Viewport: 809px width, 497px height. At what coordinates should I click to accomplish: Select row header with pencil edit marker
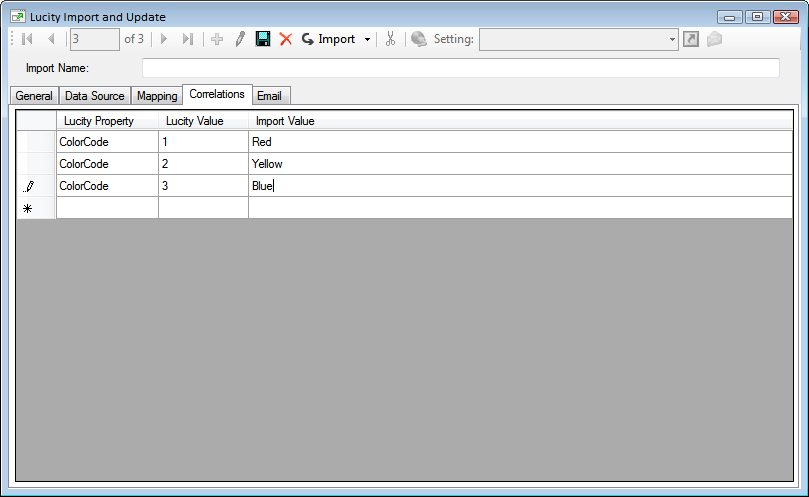click(36, 186)
